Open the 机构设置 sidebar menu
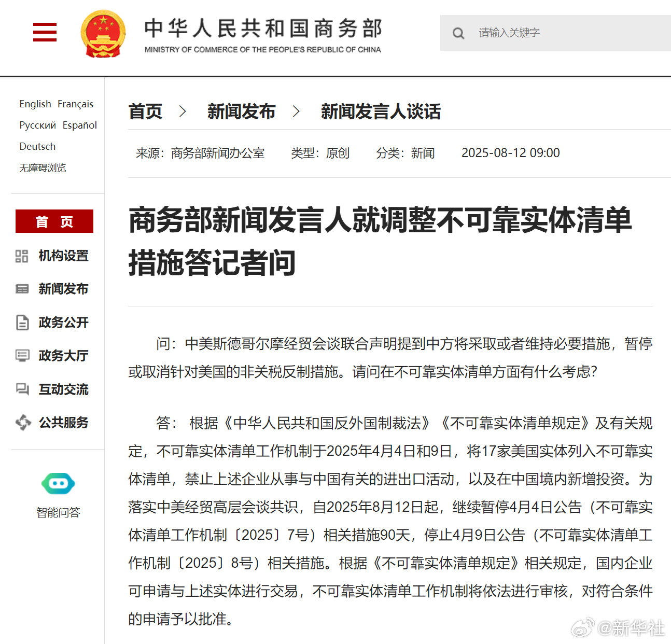This screenshot has width=671, height=644. (x=63, y=256)
